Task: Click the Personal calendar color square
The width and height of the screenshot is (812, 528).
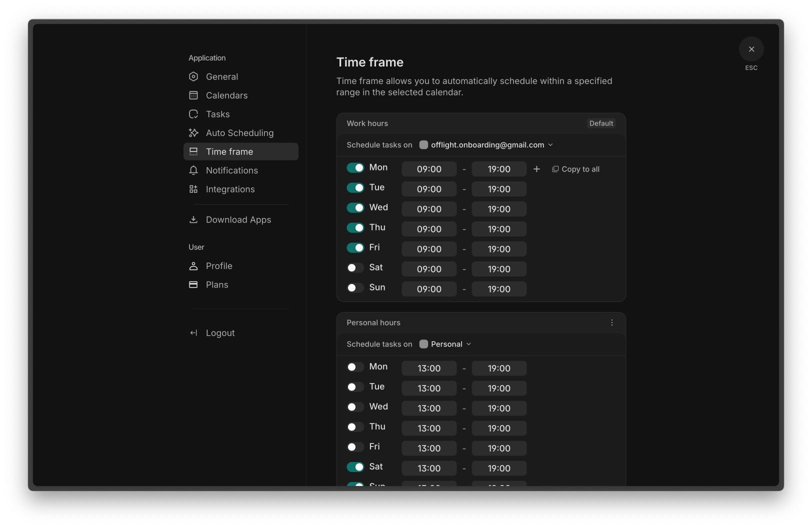Action: point(423,344)
